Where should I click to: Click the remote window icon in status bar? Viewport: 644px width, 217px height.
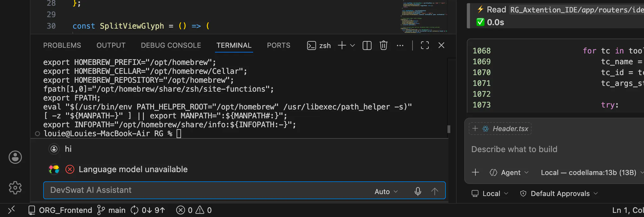(11, 210)
